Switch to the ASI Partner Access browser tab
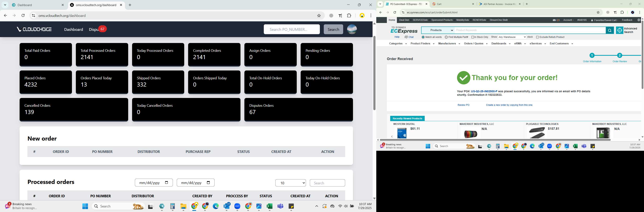 500,4
